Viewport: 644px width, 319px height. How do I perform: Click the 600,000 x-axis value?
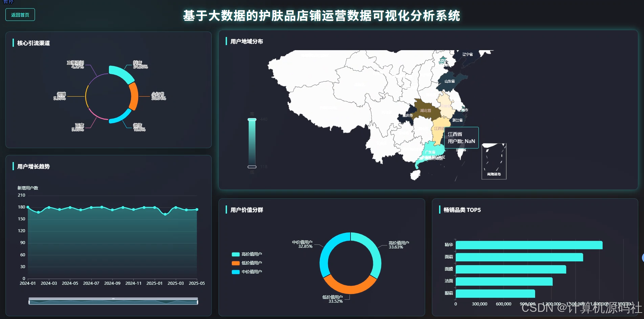click(504, 304)
